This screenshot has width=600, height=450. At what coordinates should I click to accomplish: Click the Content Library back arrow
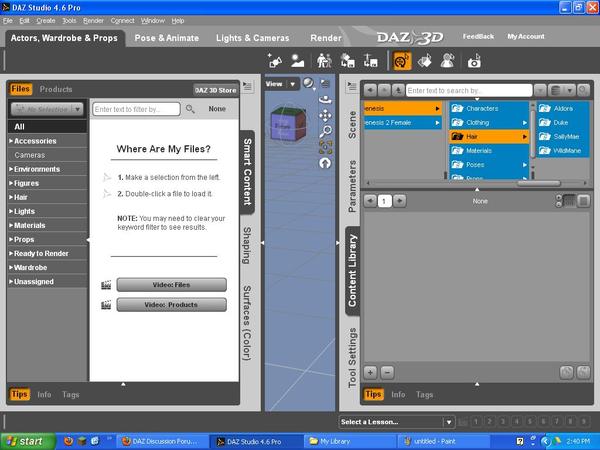[x=370, y=90]
